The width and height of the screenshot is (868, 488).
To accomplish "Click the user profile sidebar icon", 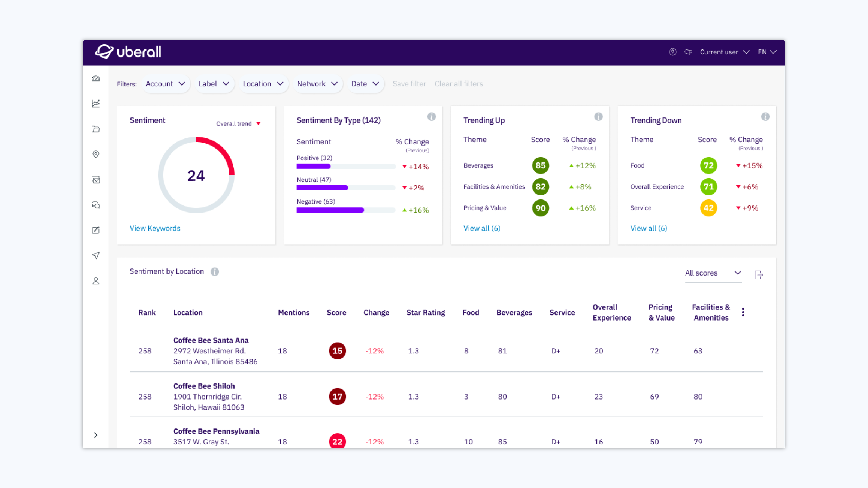I will tap(95, 281).
